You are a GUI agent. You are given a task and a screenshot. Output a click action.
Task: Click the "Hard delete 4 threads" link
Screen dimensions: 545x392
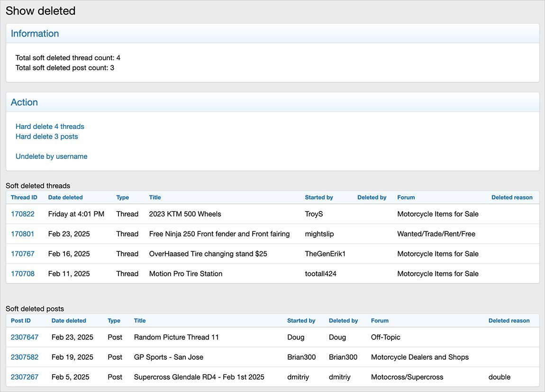pos(50,127)
